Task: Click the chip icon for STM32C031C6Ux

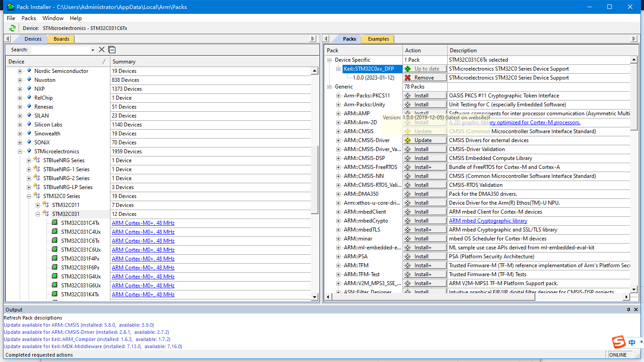Action: pos(55,249)
